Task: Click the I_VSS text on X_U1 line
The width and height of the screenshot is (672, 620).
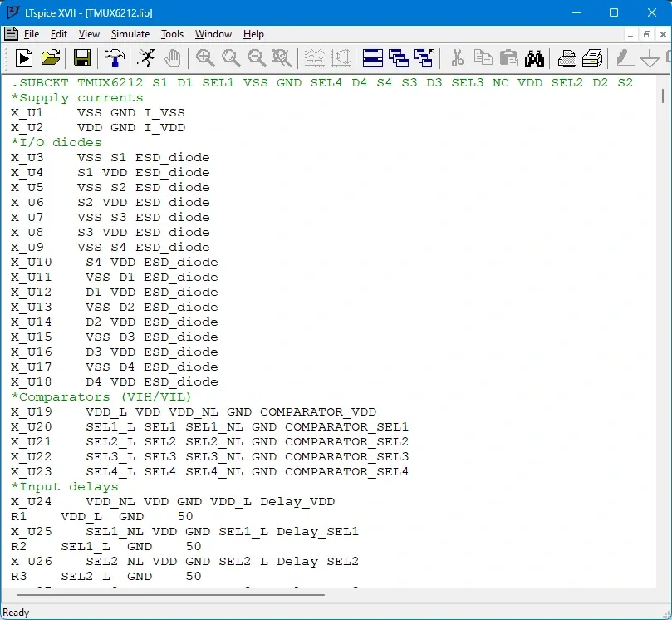Action: coord(164,113)
